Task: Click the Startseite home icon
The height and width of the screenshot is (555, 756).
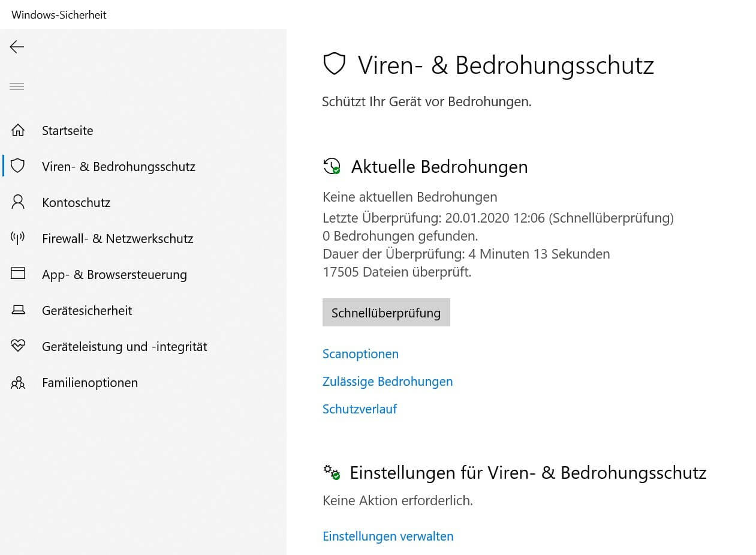Action: point(18,130)
